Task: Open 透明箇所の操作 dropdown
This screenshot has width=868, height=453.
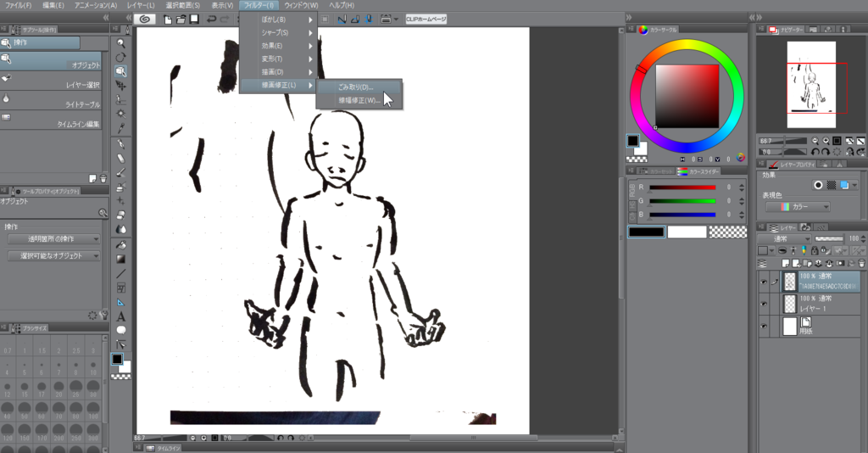Action: 54,238
